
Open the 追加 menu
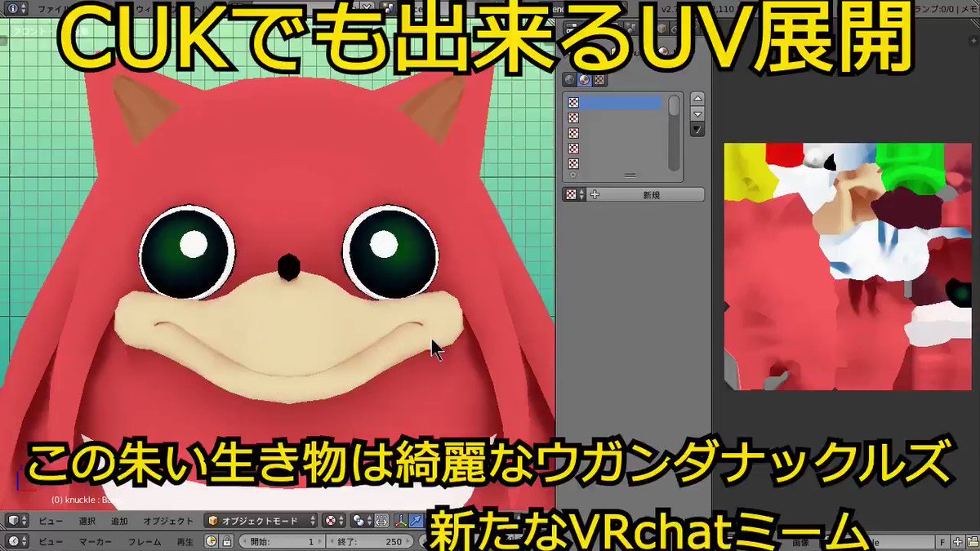tap(119, 521)
